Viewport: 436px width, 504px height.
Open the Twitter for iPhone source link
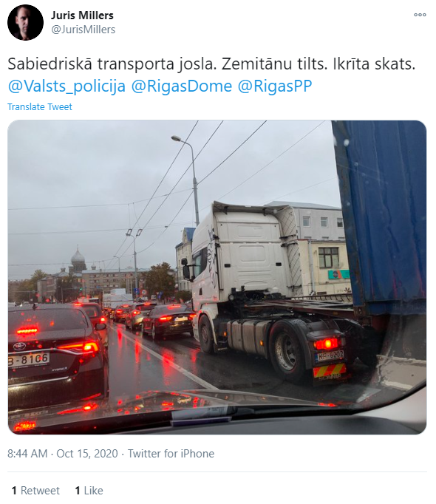(x=171, y=454)
